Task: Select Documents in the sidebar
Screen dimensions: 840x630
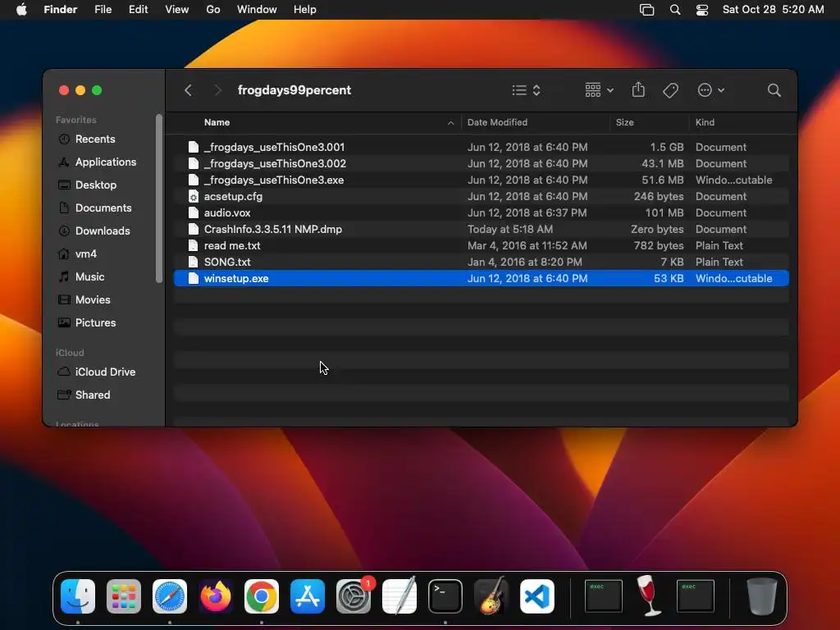Action: pyautogui.click(x=95, y=208)
